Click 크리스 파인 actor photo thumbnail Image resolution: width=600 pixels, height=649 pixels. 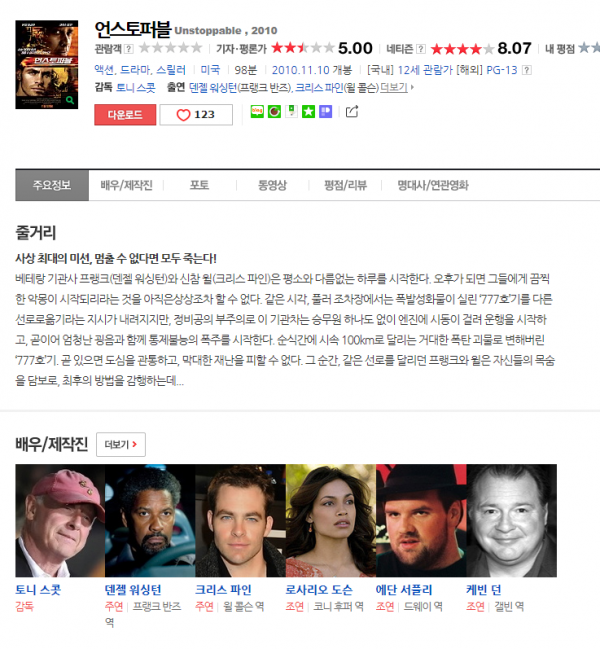click(x=240, y=520)
